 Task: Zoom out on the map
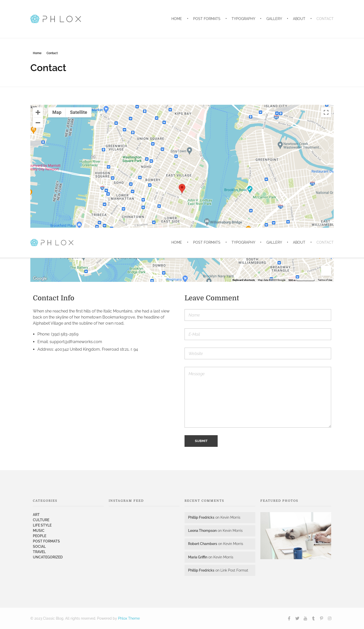click(x=38, y=123)
